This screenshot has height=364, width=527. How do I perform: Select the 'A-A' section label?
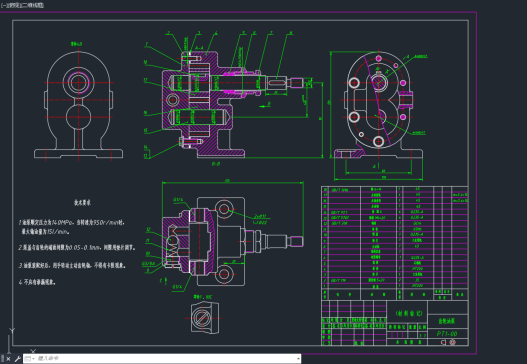tap(199, 48)
